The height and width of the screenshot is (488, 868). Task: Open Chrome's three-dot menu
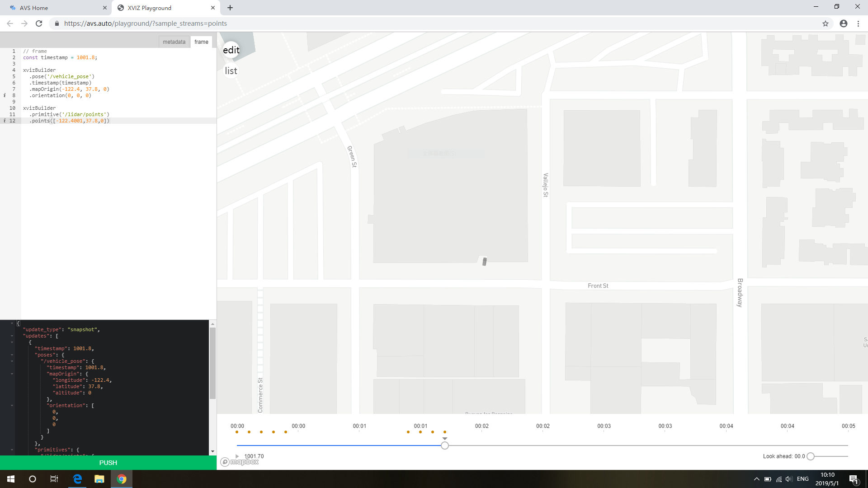click(858, 23)
